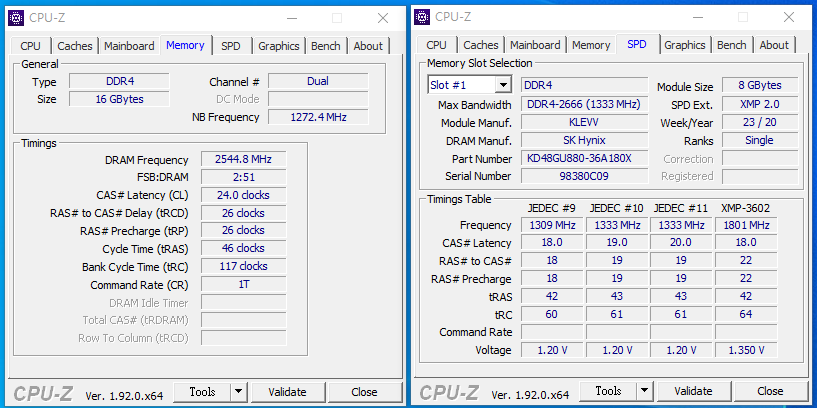
Task: Click CPU-Z app icon in right window title bar
Action: [x=422, y=17]
